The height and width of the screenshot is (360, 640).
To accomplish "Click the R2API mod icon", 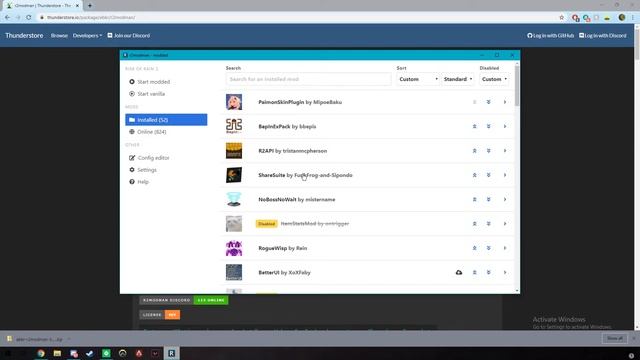I will pos(234,151).
